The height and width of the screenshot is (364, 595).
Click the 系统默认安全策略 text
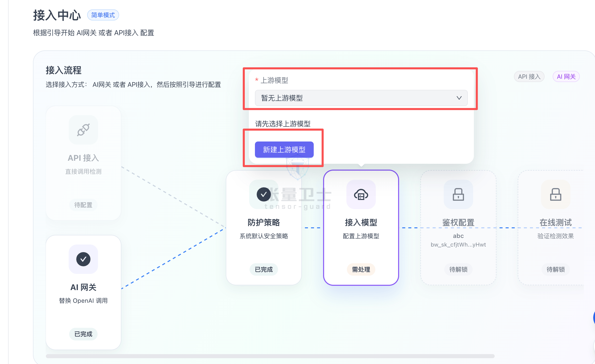coord(264,236)
